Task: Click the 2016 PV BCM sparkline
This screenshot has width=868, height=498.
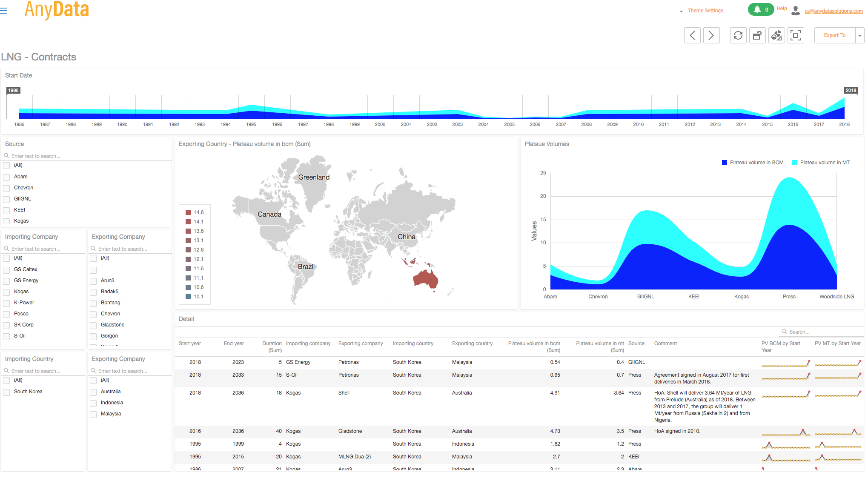Action: coord(786,432)
